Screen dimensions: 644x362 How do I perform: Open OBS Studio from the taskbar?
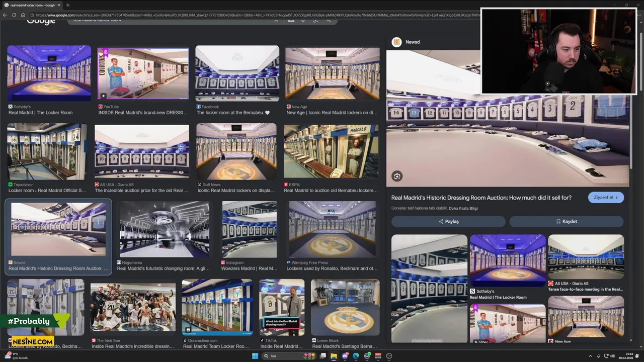pyautogui.click(x=389, y=356)
